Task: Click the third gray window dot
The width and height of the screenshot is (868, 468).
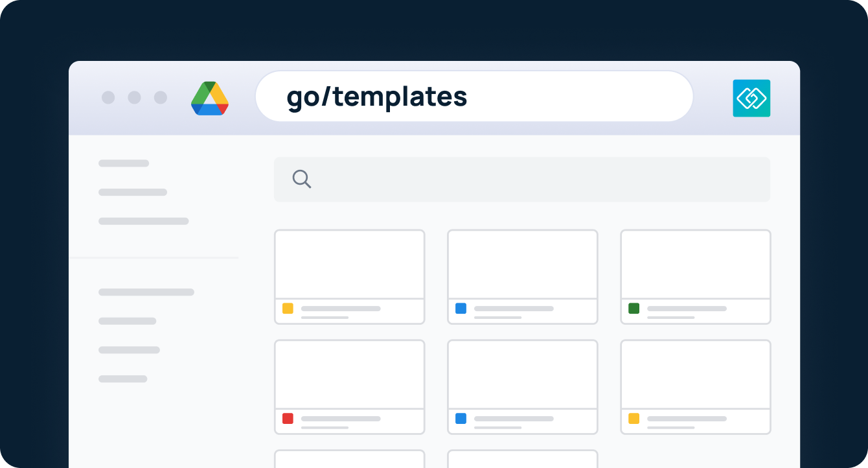Action: [160, 98]
